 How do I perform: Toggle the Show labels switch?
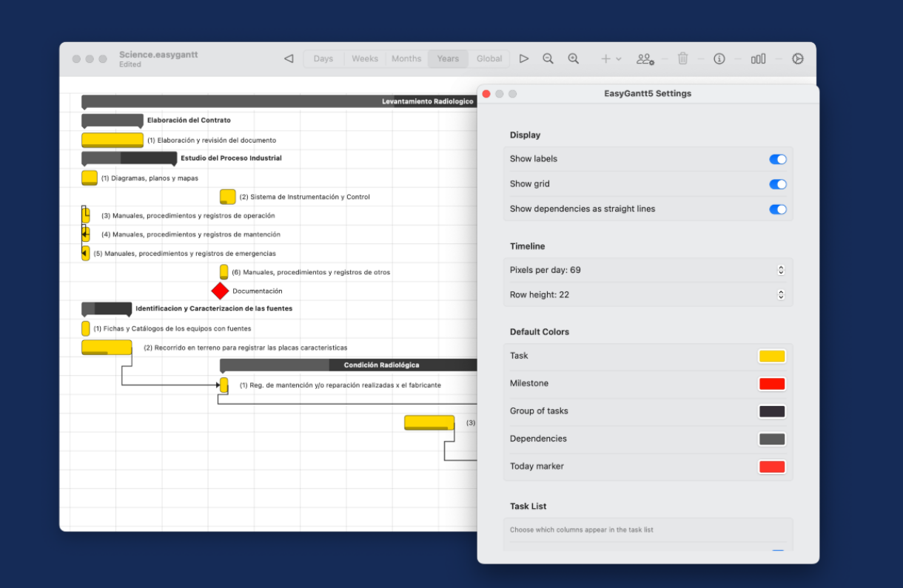tap(777, 159)
